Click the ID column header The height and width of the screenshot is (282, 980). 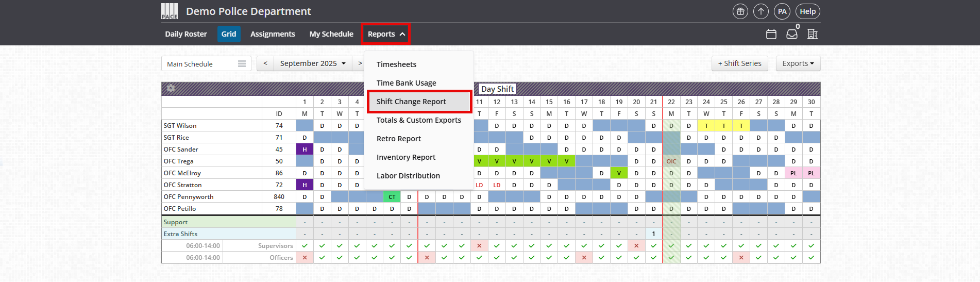coord(279,114)
